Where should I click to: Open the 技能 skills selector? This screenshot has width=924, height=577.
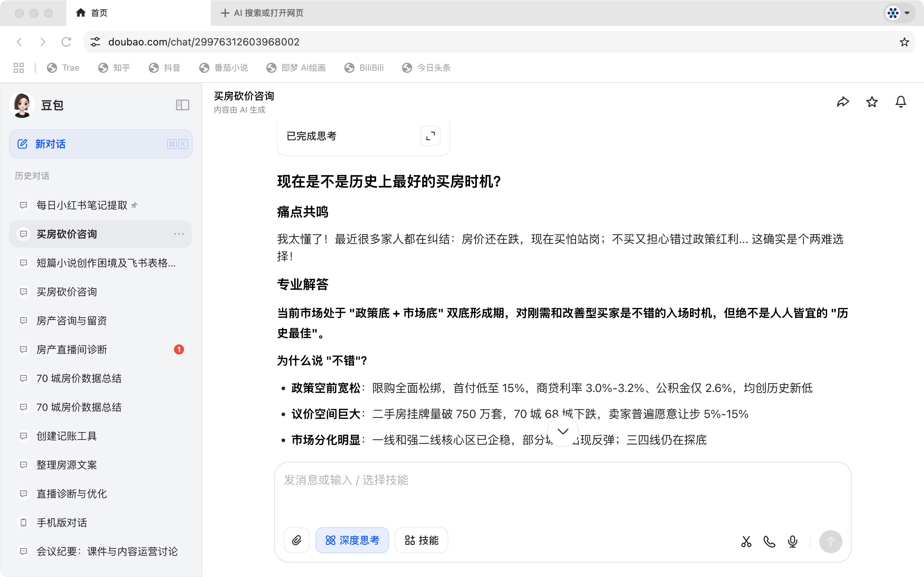[421, 540]
